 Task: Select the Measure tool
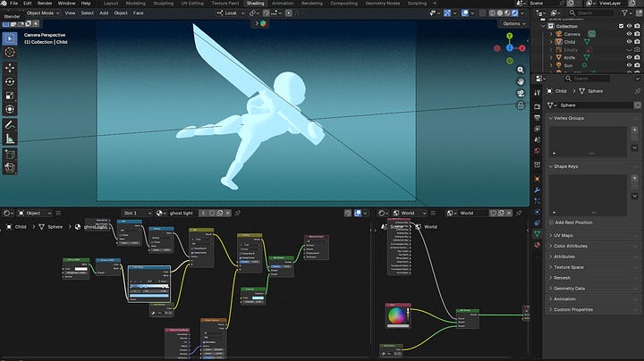coord(10,139)
